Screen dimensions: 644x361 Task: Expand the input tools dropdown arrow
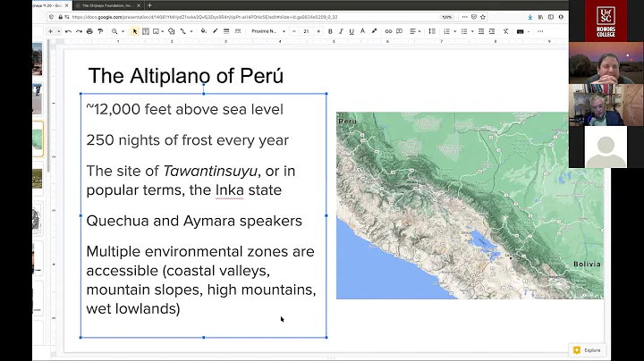(529, 31)
